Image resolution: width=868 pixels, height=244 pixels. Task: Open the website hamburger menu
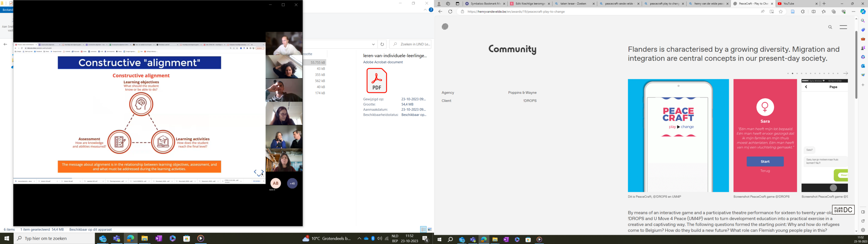click(x=843, y=27)
